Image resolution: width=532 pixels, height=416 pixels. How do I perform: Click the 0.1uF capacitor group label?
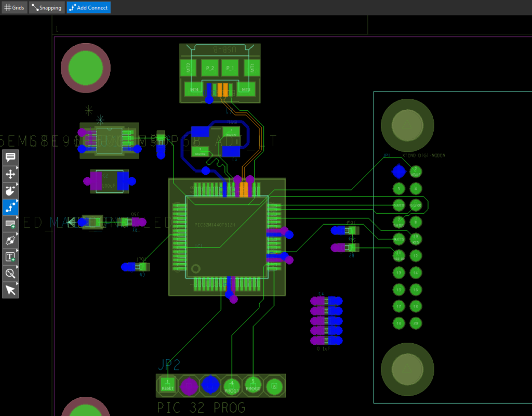(x=323, y=349)
